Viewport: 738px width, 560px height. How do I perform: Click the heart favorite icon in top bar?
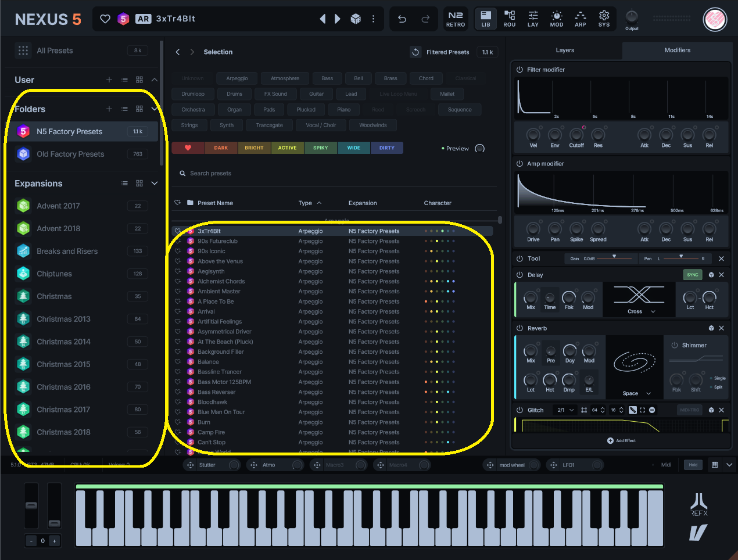105,19
